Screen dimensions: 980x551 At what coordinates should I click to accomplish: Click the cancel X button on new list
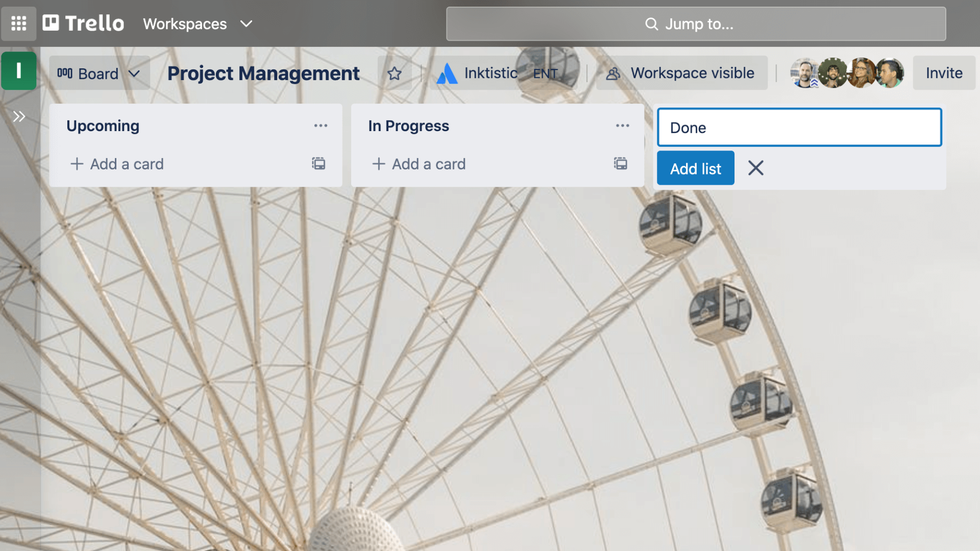755,169
